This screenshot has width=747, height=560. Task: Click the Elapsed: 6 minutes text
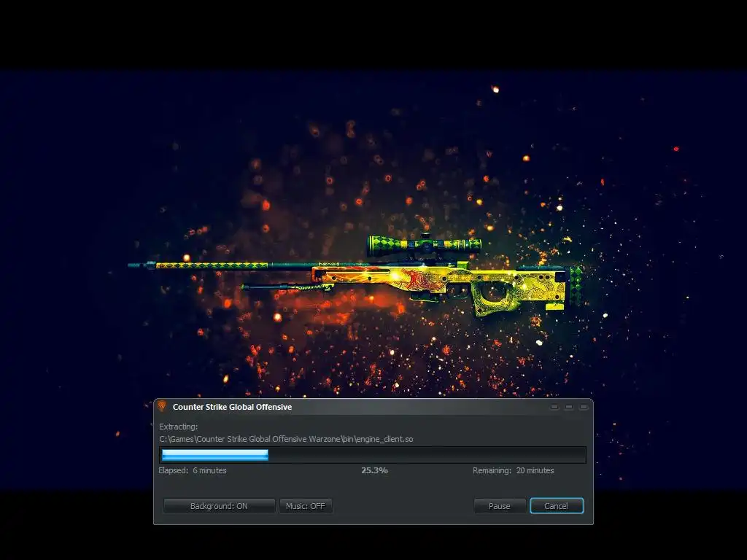[x=193, y=470]
